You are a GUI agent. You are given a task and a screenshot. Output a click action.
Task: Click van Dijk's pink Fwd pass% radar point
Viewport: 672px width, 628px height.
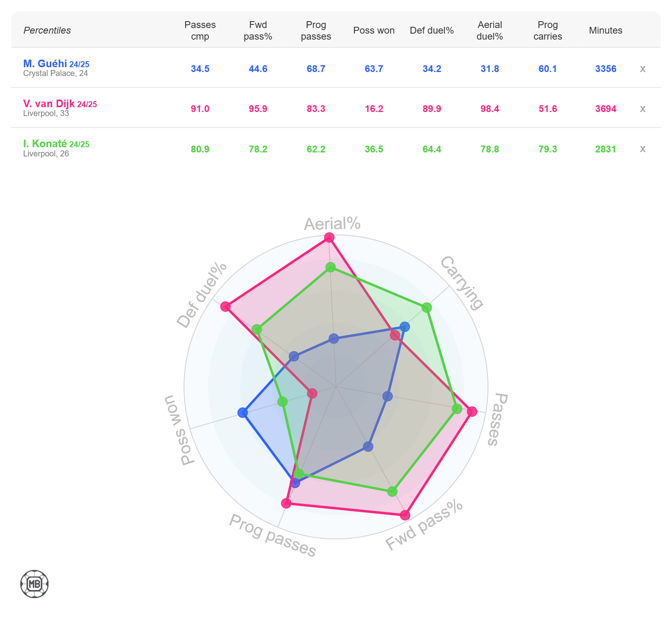point(405,515)
